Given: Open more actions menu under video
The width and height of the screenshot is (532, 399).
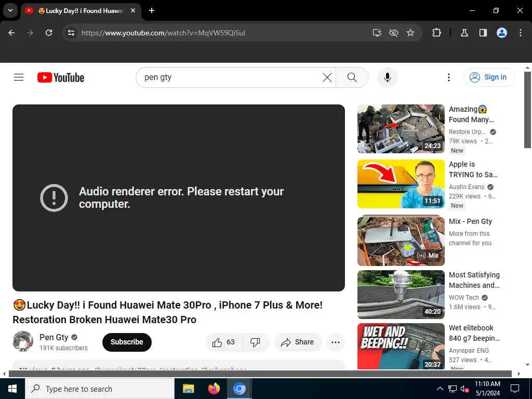Looking at the screenshot, I should (336, 342).
